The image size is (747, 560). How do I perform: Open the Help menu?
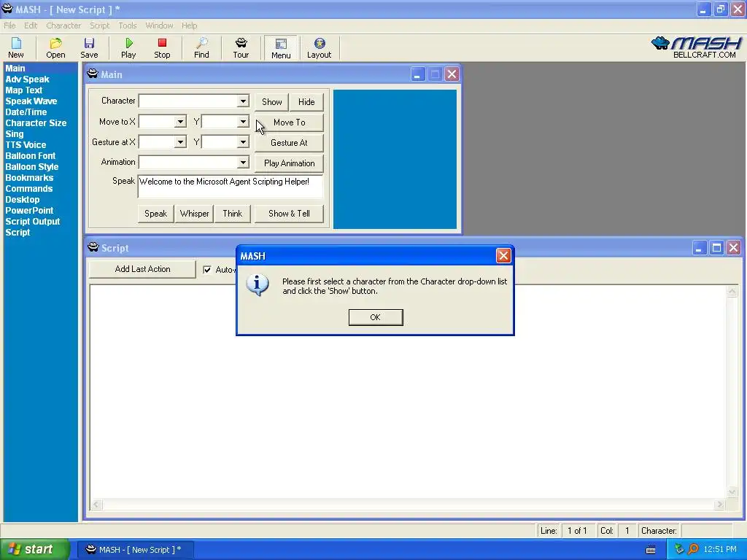coord(189,26)
